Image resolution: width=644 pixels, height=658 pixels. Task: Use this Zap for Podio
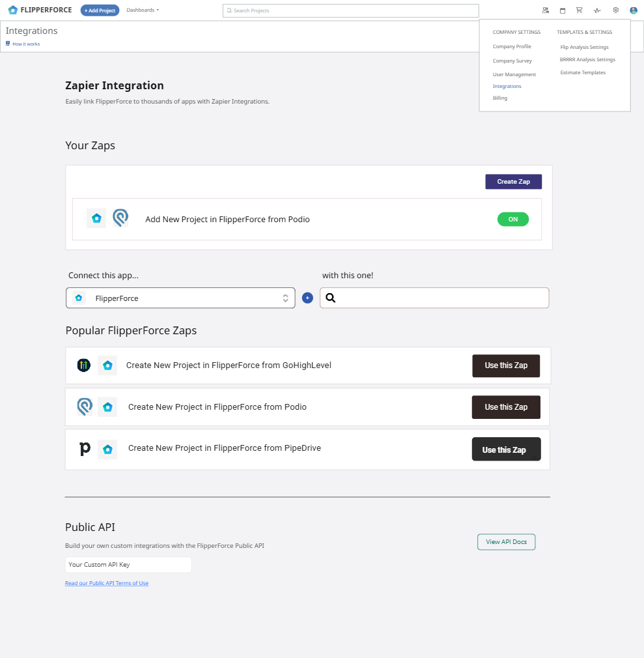pyautogui.click(x=506, y=407)
